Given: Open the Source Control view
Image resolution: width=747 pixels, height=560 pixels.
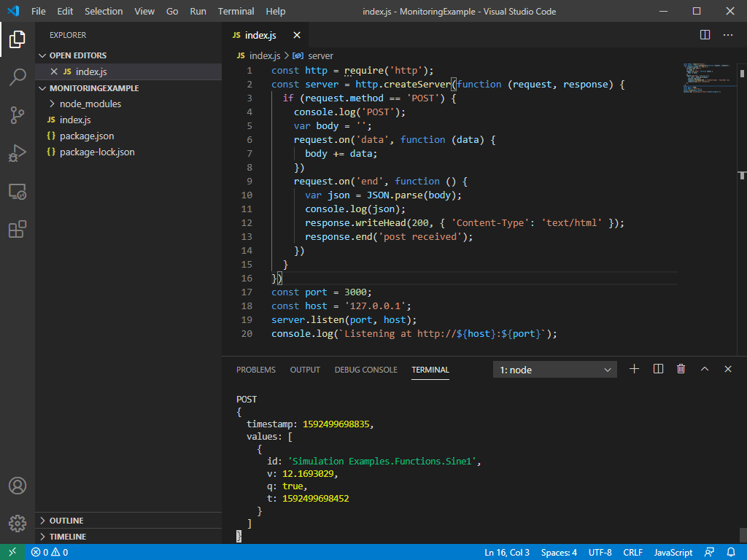Looking at the screenshot, I should coord(18,114).
